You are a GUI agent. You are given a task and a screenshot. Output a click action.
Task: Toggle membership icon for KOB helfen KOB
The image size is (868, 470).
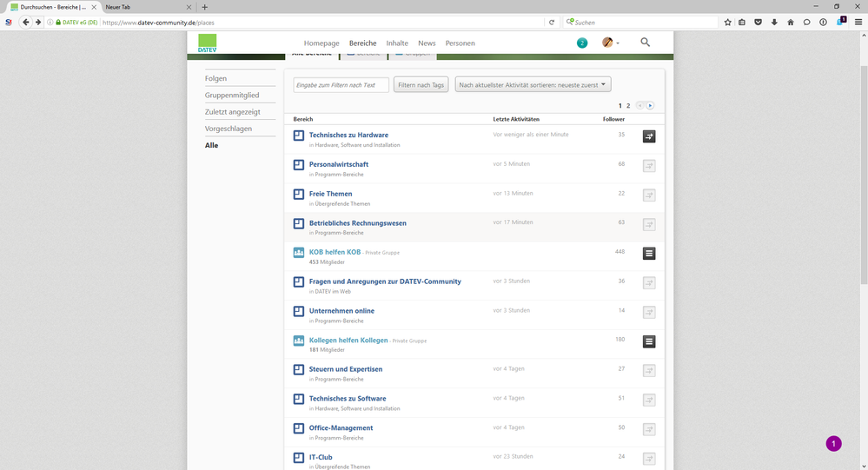pyautogui.click(x=649, y=254)
